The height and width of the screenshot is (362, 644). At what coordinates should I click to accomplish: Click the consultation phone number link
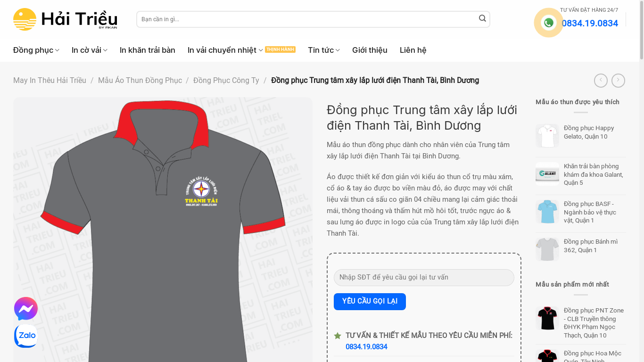coord(366,347)
